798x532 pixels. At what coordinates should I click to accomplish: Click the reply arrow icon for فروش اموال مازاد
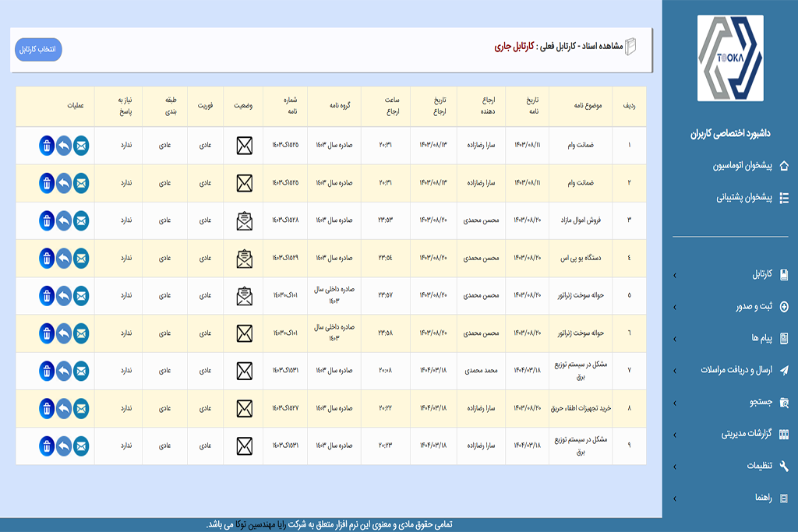[x=63, y=220]
